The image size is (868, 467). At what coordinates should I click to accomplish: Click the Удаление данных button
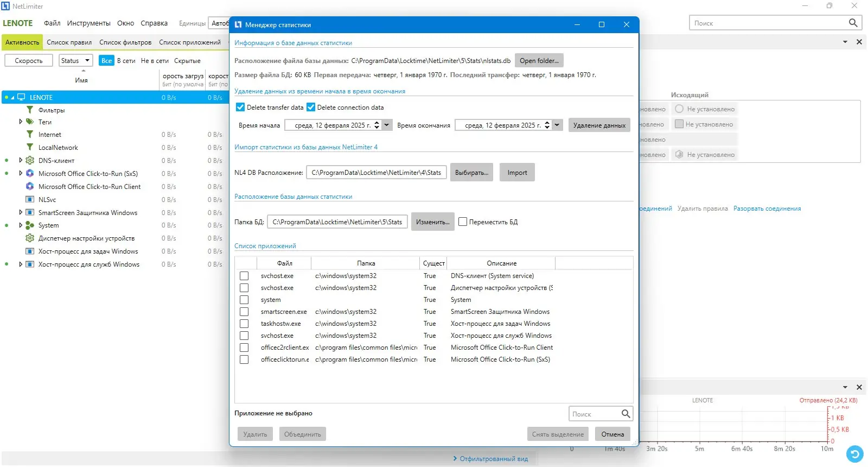pyautogui.click(x=599, y=125)
